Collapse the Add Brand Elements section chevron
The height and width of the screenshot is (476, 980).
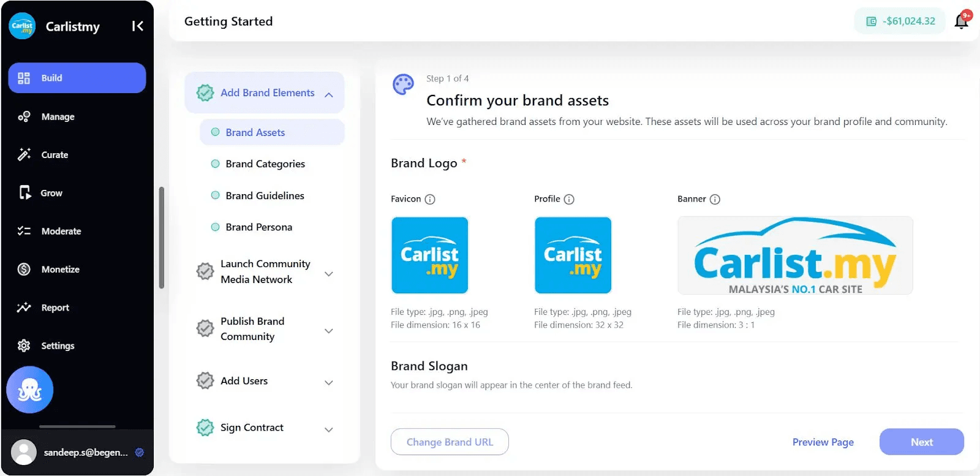click(x=329, y=94)
